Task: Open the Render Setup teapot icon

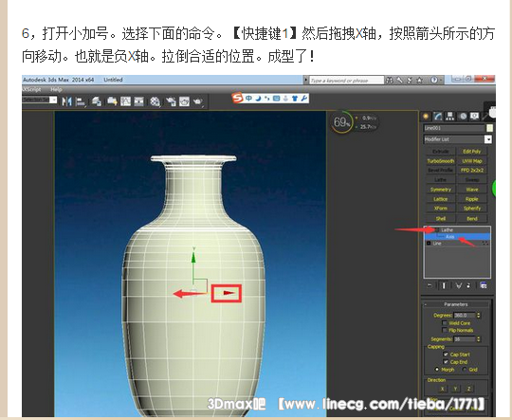Action: pos(171,101)
